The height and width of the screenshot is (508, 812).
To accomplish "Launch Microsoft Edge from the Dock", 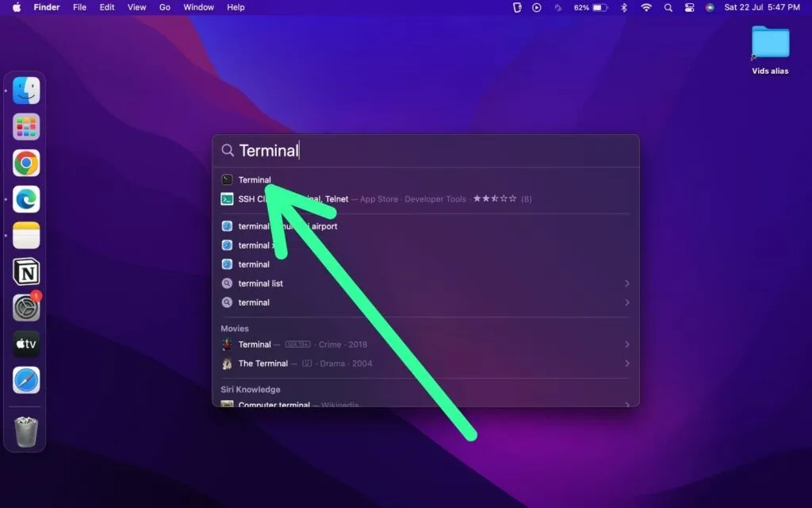I will (x=26, y=199).
